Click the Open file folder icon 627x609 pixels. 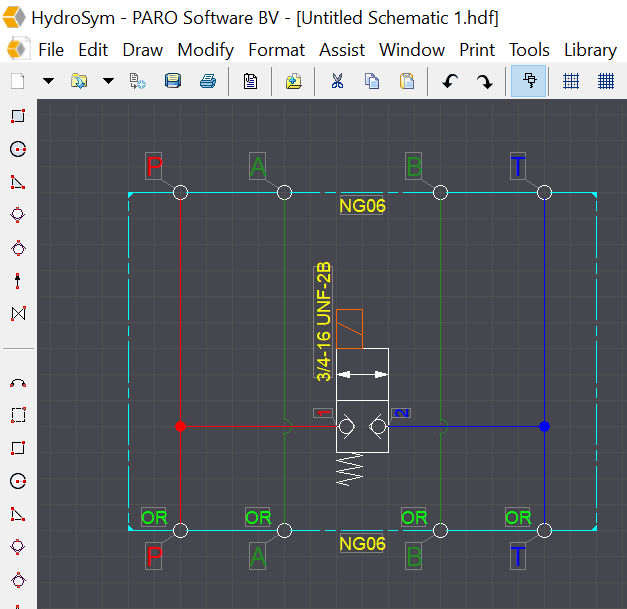(79, 81)
